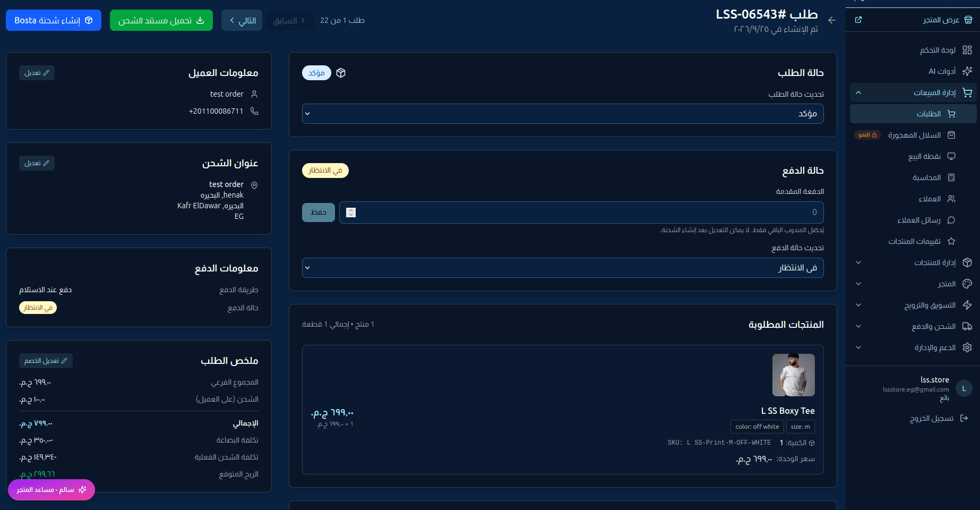Click the sparkle icon for أدوات AI
The image size is (980, 510).
[967, 71]
